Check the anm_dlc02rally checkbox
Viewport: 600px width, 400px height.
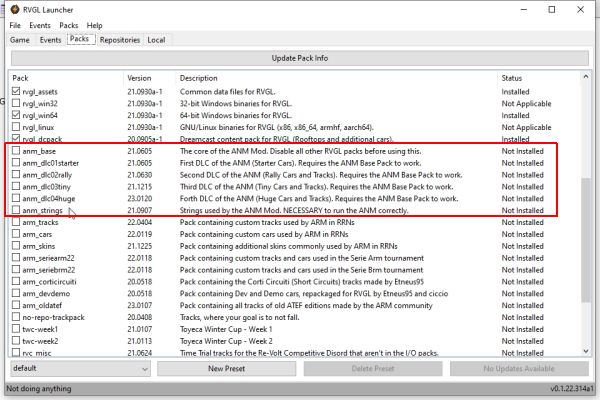coord(16,174)
